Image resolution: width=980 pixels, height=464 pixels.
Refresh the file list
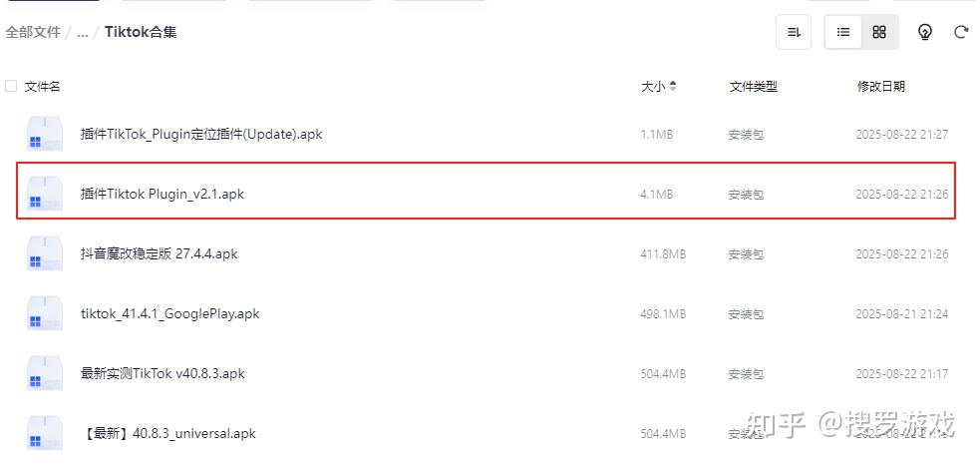pyautogui.click(x=961, y=32)
